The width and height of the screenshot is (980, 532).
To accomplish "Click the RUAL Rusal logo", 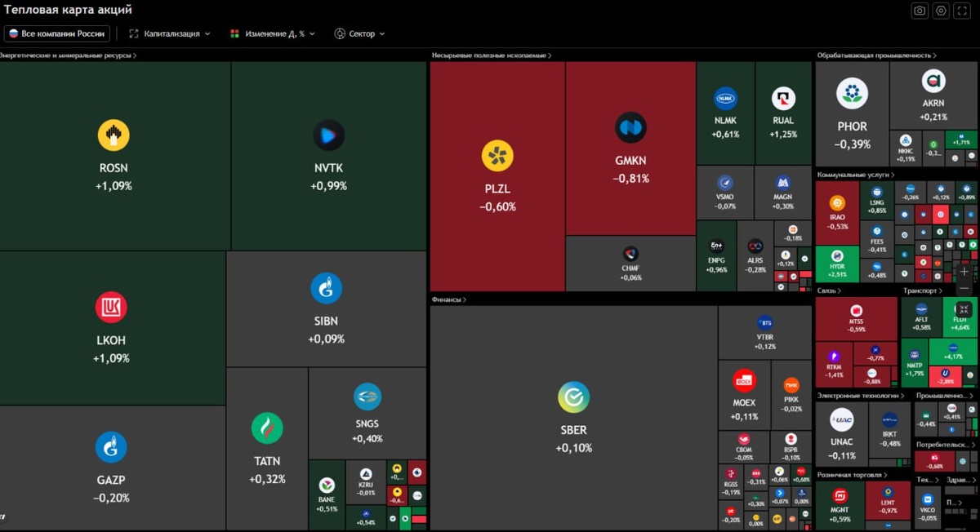I will tap(783, 99).
